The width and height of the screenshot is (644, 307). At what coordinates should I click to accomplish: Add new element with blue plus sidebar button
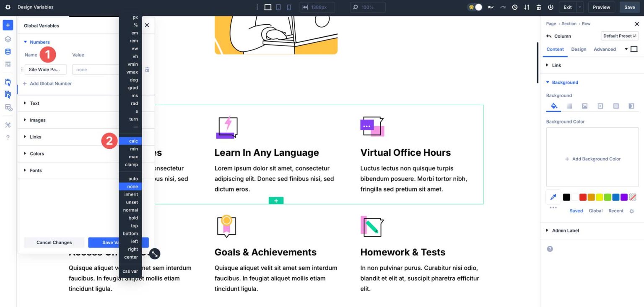[8, 25]
